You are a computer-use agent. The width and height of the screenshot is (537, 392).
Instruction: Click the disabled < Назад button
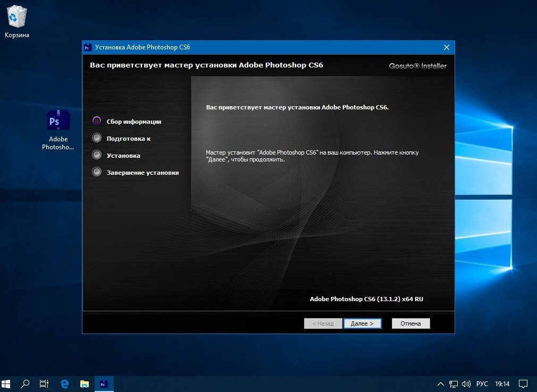coord(323,323)
